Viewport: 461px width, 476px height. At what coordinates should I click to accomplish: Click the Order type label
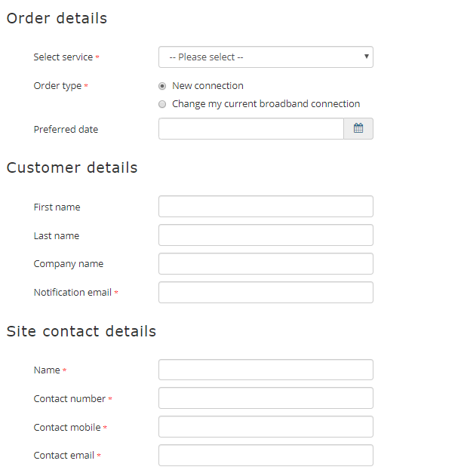(57, 86)
